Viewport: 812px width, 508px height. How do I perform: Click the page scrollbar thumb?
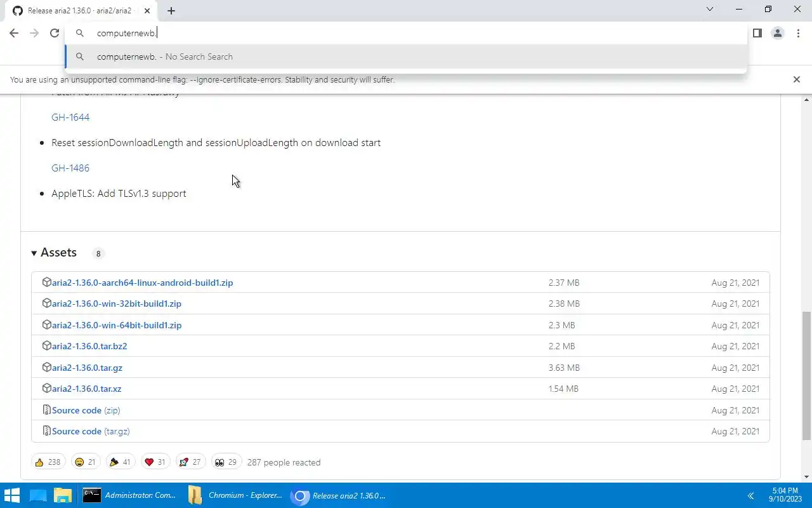pyautogui.click(x=806, y=376)
